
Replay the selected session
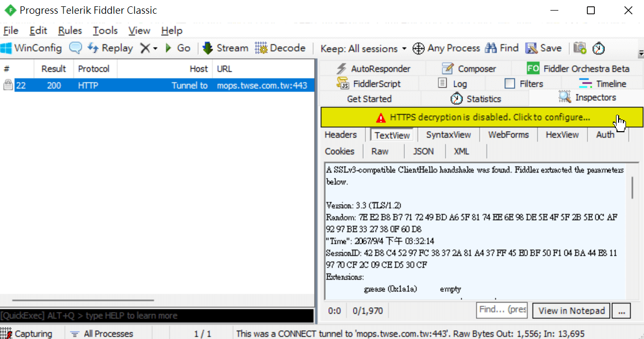point(110,48)
